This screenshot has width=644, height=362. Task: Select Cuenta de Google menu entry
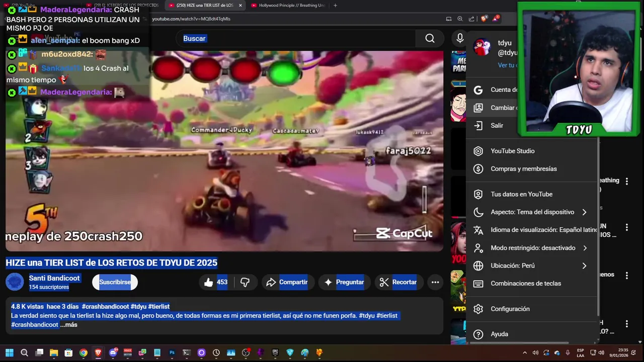tap(493, 89)
